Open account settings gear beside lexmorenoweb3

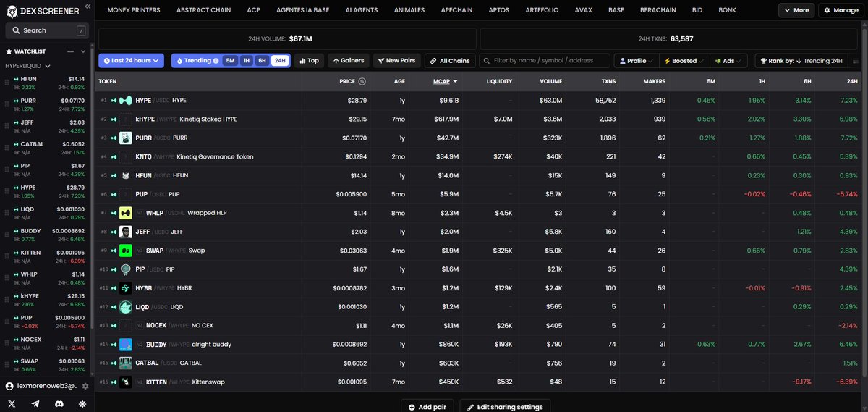(x=85, y=387)
